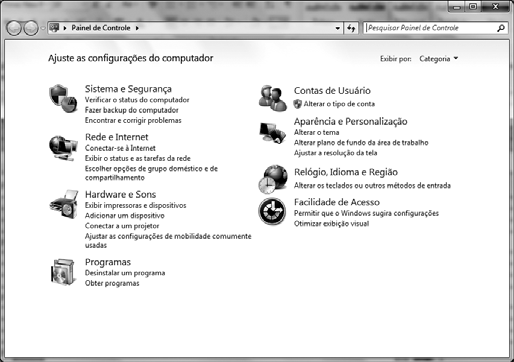The image size is (514, 362).
Task: Open Alterar os teclados ou outros métodos de entrada
Action: coord(372,185)
